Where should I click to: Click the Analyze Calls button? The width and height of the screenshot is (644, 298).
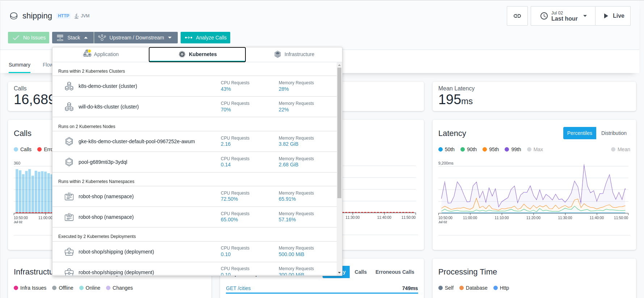205,38
